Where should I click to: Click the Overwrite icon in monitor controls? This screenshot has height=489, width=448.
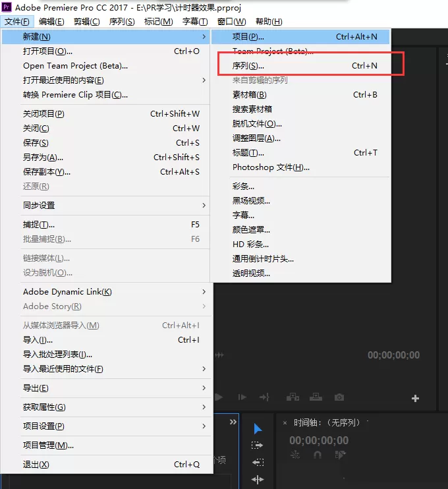316,397
